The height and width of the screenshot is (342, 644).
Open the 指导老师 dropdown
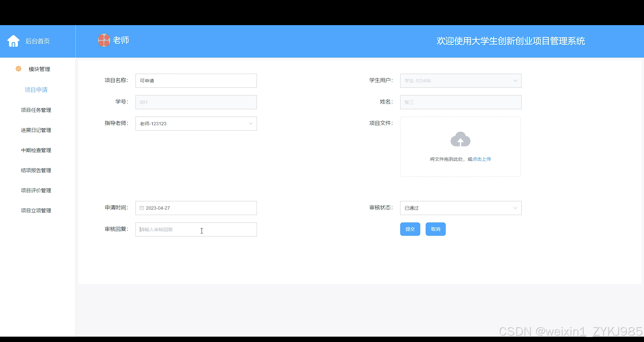coord(196,124)
